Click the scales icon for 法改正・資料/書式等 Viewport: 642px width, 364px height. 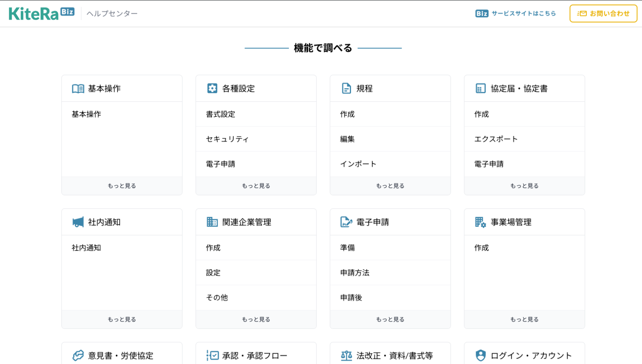[346, 356]
